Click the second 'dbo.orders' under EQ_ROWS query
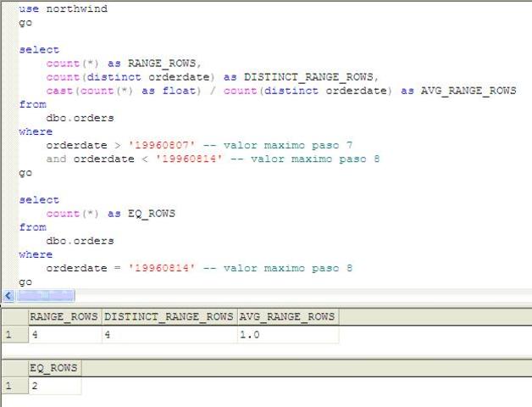Image resolution: width=532 pixels, height=407 pixels. (80, 241)
